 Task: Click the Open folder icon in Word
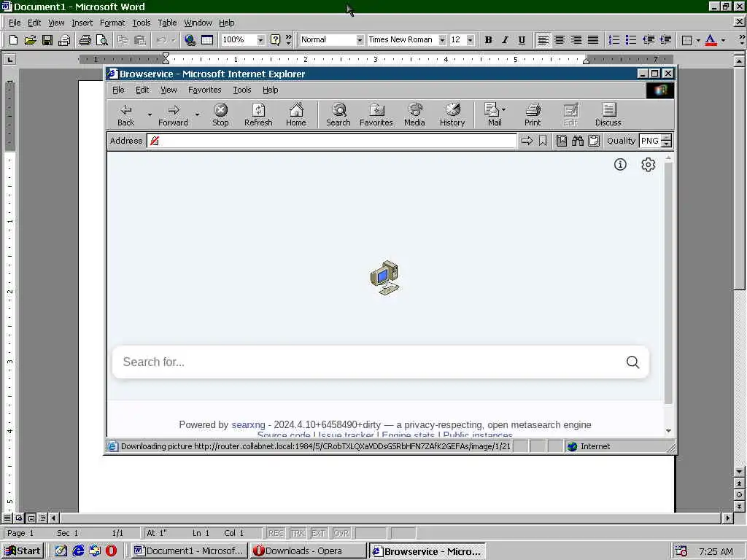pos(30,40)
